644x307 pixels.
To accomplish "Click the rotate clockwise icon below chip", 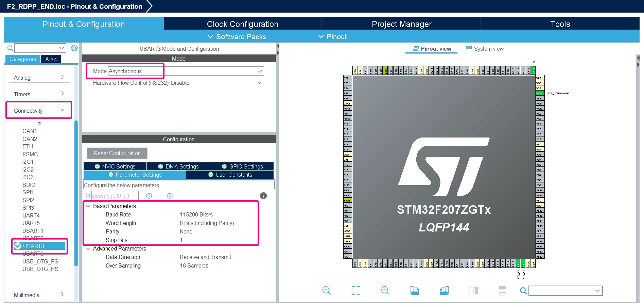I will click(415, 290).
